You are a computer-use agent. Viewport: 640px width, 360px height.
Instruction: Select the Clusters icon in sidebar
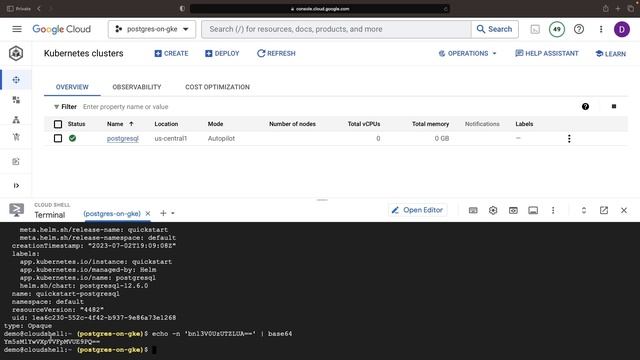[x=16, y=80]
